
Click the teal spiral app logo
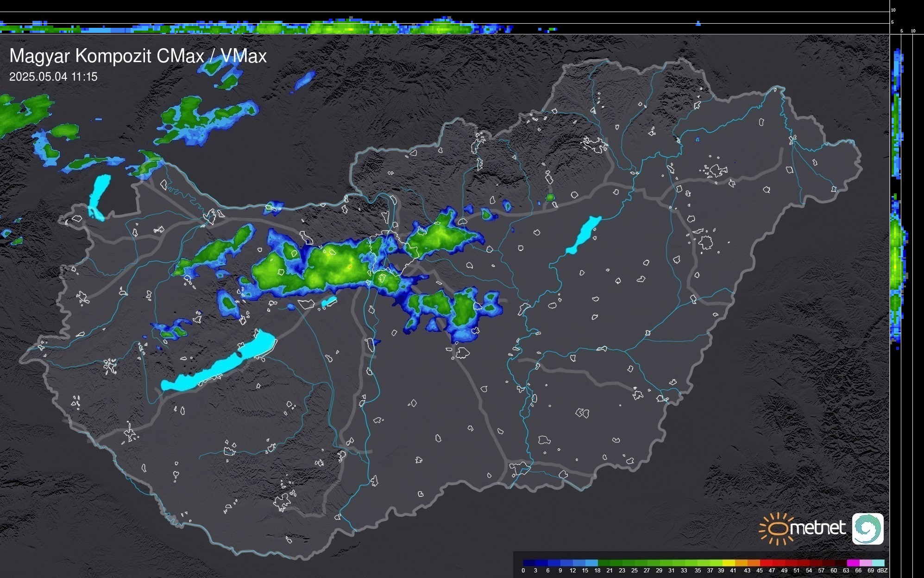pos(867,528)
